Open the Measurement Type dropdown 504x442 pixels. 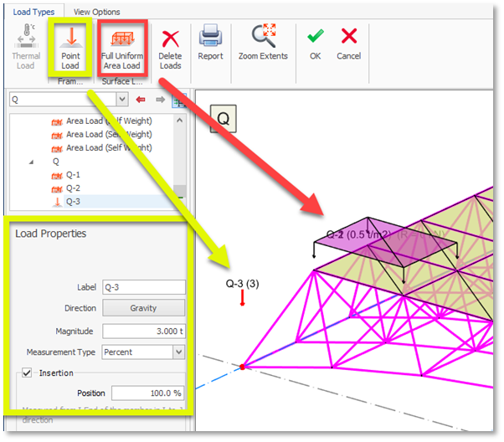(178, 352)
